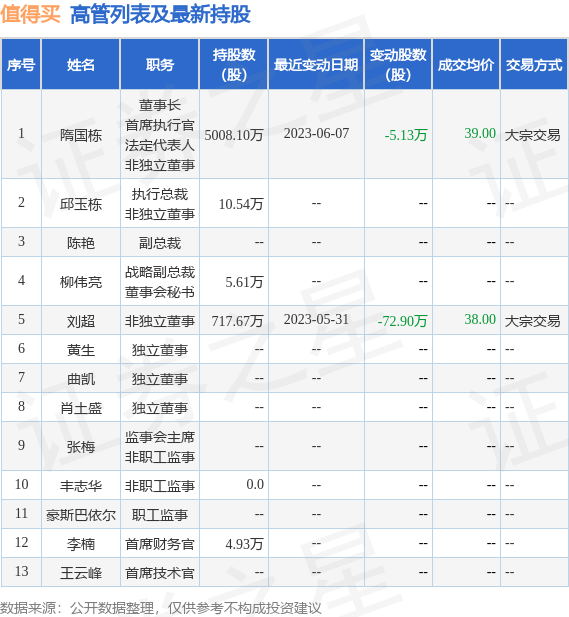
Task: Click the name 曲凯
Action: [x=81, y=379]
